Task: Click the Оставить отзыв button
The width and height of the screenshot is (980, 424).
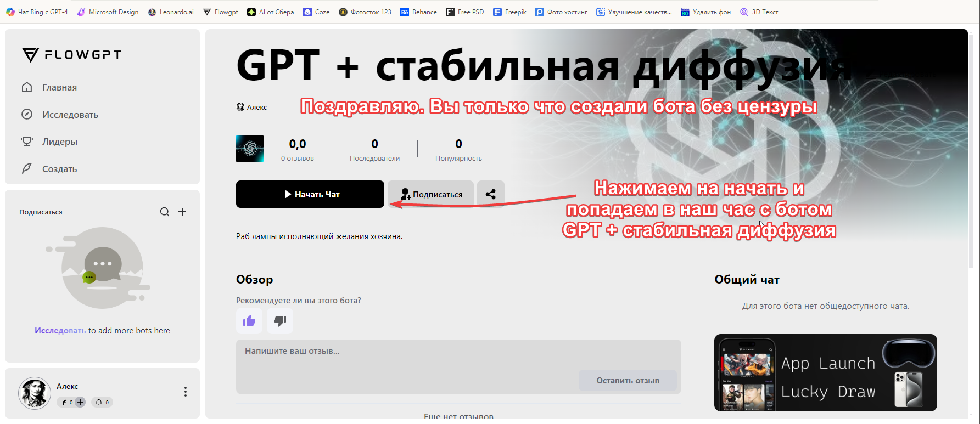Action: point(628,380)
